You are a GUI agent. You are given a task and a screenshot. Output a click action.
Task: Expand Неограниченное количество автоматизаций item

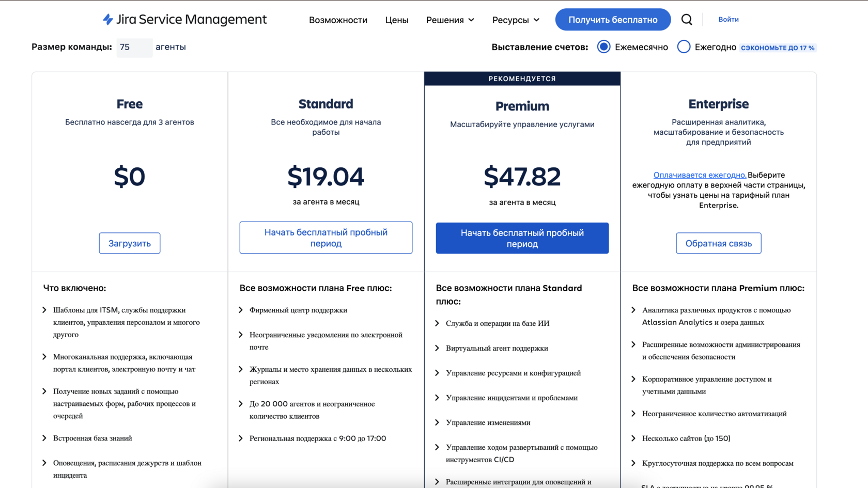709,414
